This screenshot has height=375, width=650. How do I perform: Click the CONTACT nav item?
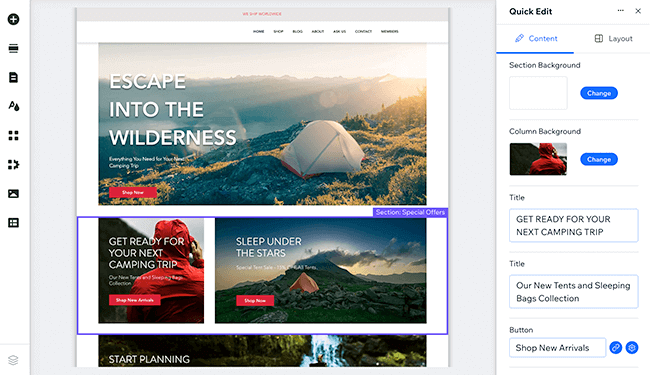(363, 31)
